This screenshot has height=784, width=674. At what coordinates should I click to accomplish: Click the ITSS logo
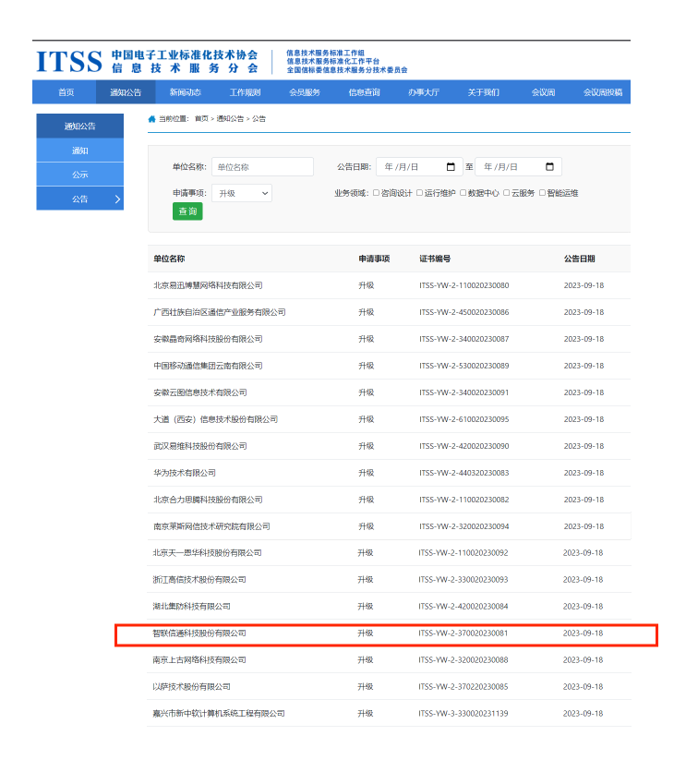(69, 61)
